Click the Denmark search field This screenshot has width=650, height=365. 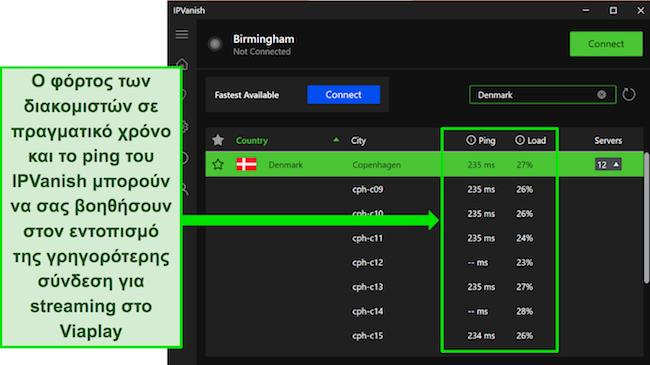542,95
